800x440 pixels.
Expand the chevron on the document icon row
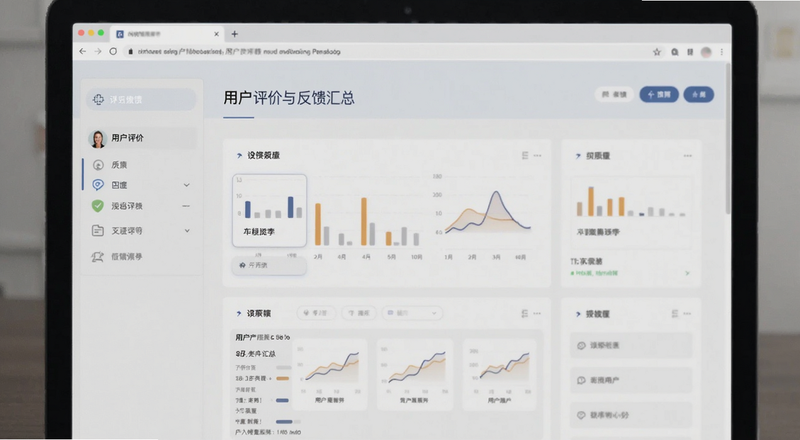187,231
